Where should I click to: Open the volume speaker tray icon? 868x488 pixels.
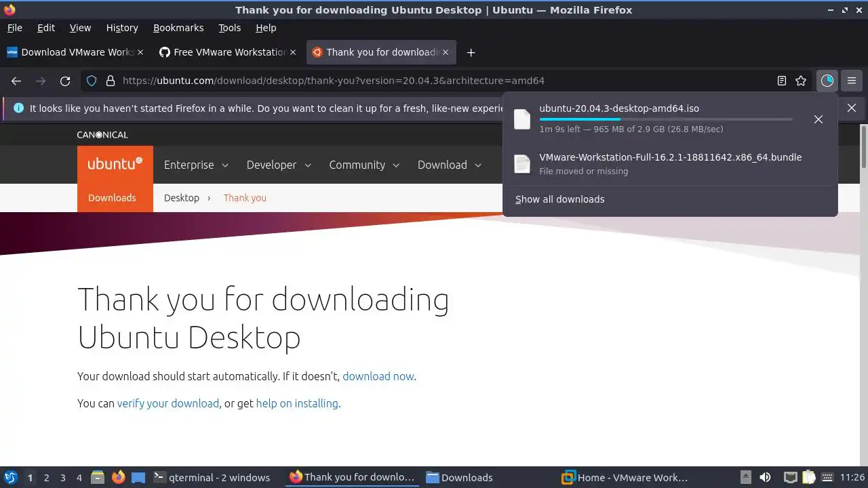click(765, 477)
